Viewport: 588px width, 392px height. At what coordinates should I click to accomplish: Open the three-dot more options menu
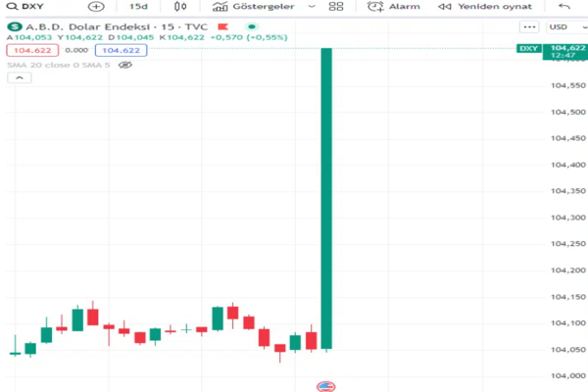pyautogui.click(x=530, y=26)
